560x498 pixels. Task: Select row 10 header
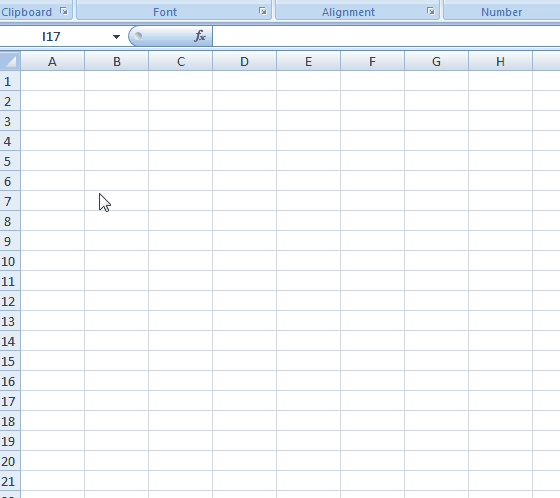[10, 261]
